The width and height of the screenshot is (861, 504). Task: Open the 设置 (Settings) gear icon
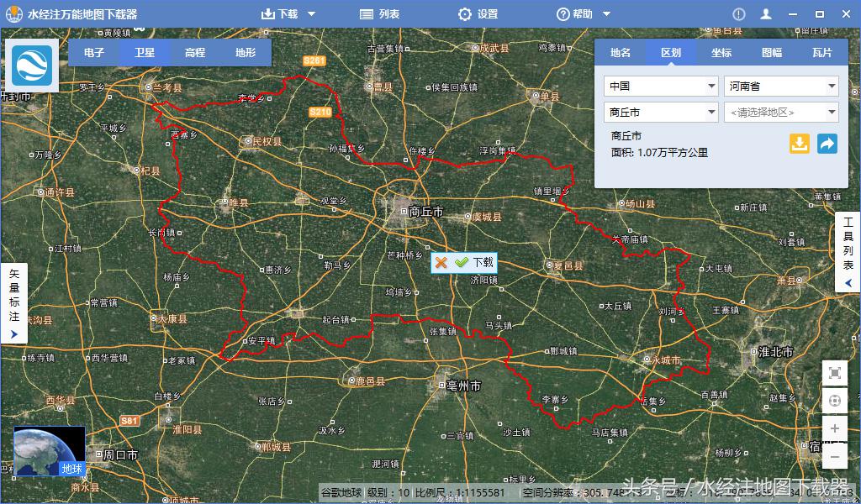pyautogui.click(x=464, y=13)
